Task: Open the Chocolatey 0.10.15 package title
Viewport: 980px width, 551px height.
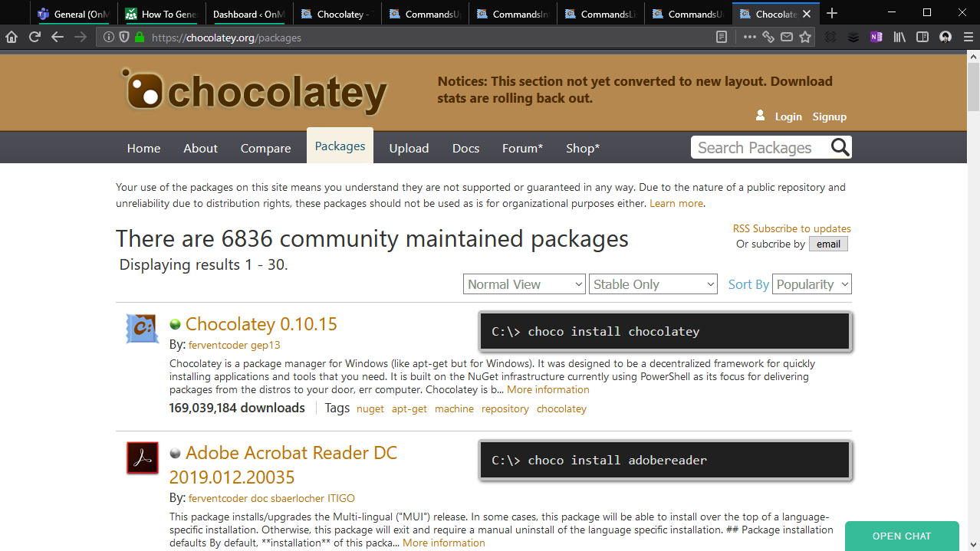Action: pyautogui.click(x=261, y=323)
